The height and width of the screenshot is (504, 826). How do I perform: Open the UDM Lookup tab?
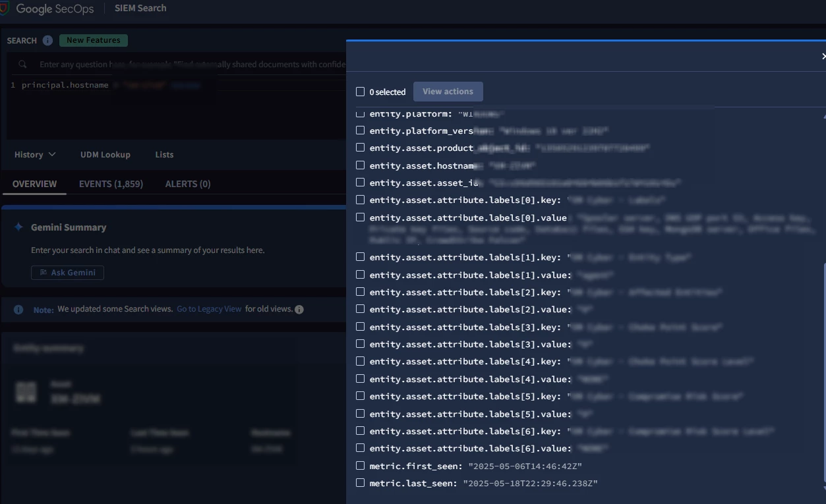pyautogui.click(x=105, y=155)
